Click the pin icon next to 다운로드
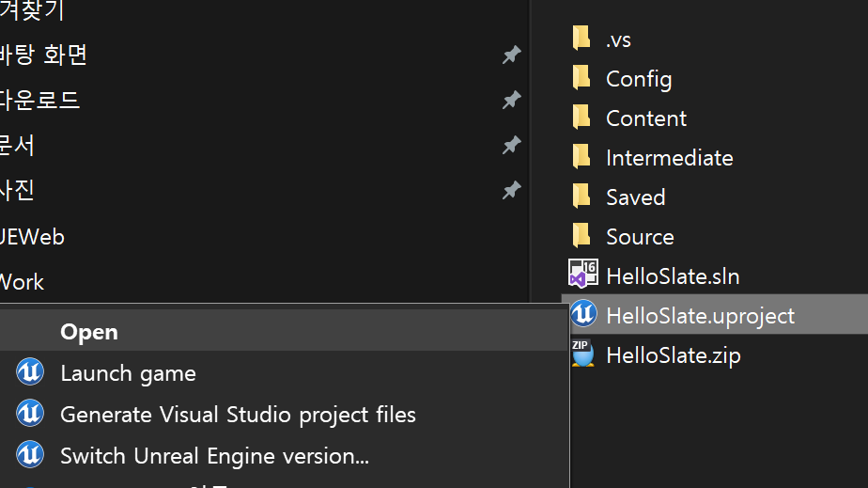 pyautogui.click(x=511, y=101)
